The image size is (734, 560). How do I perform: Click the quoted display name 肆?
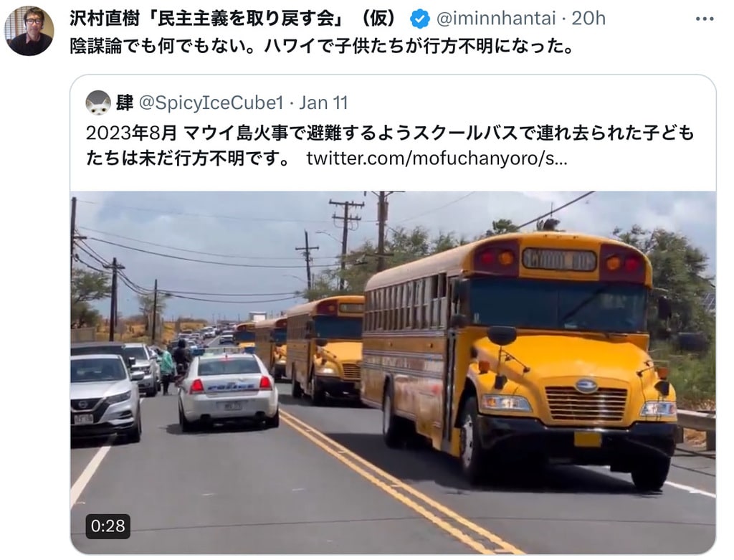(x=124, y=103)
